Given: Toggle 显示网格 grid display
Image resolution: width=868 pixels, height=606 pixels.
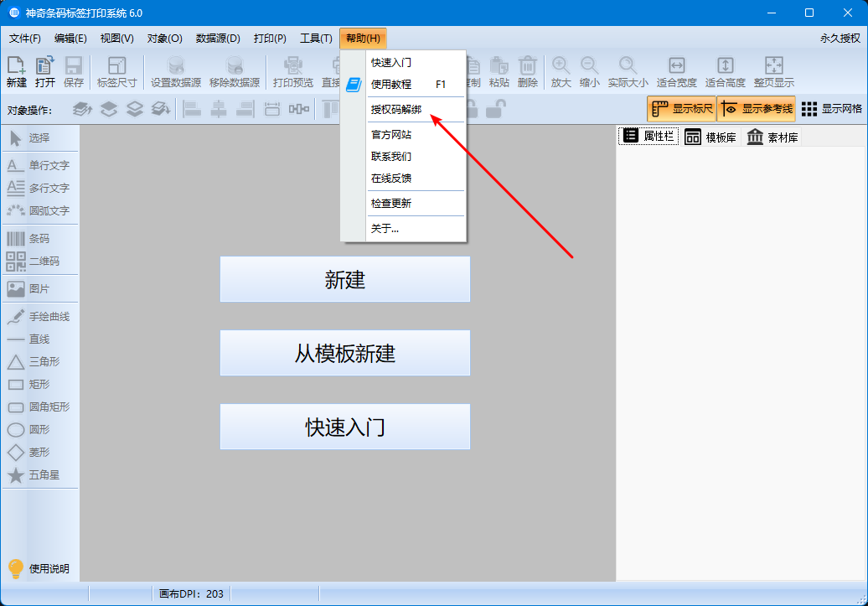Looking at the screenshot, I should click(831, 109).
